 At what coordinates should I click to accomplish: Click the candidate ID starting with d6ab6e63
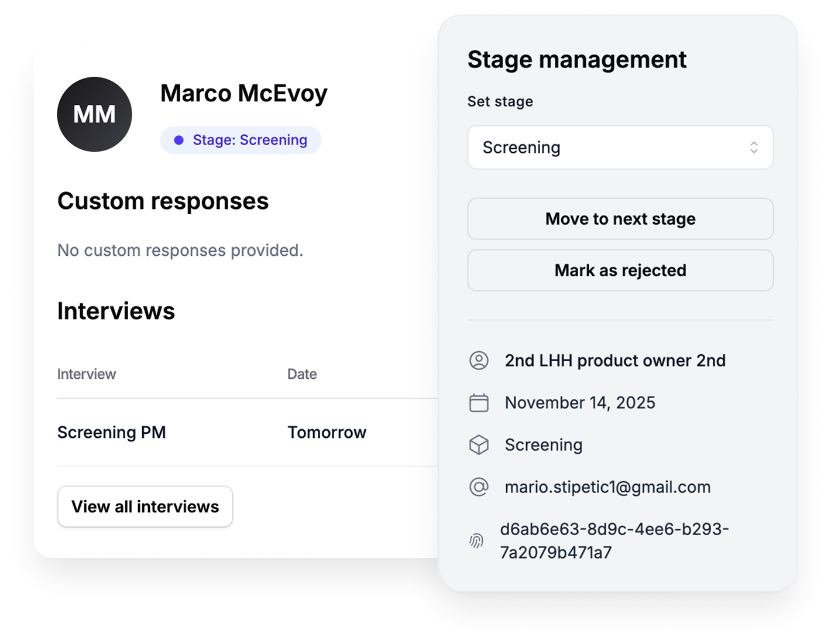point(614,540)
